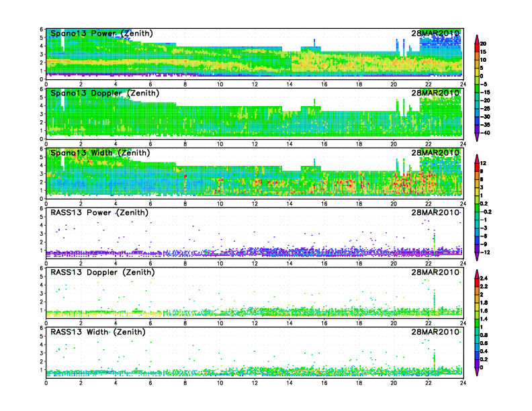The height and width of the screenshot is (411, 532).
Task: Click the purple bottom arrow of the middle colorbar
Action: click(x=476, y=256)
